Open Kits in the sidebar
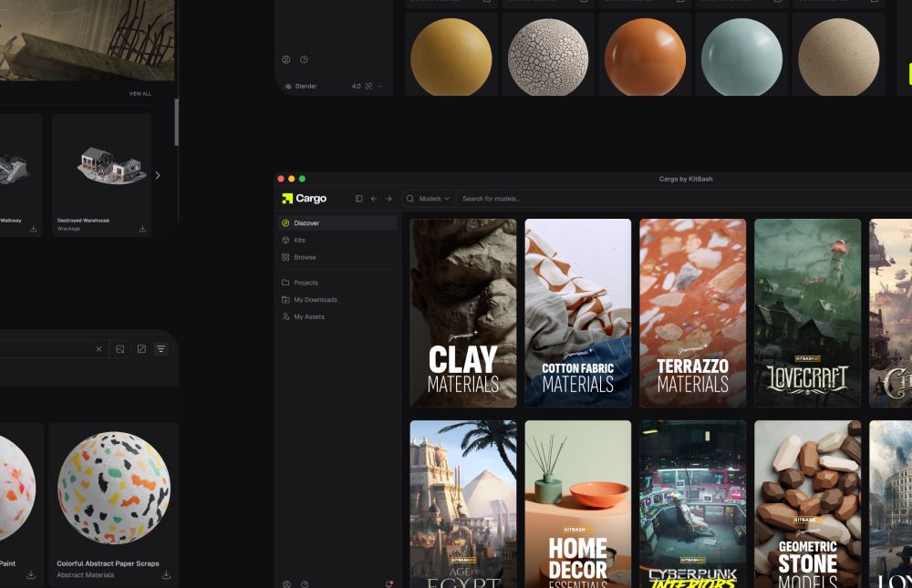The height and width of the screenshot is (588, 912). 337,240
